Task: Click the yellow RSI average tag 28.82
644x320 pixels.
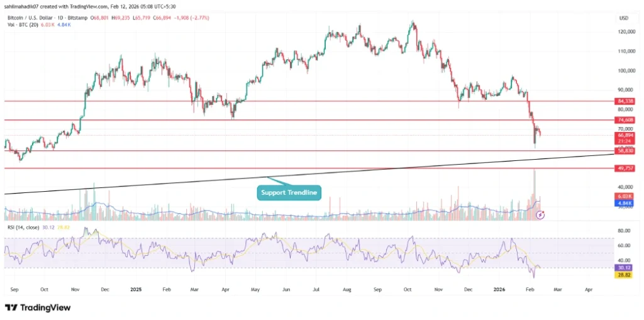Action: [x=625, y=275]
